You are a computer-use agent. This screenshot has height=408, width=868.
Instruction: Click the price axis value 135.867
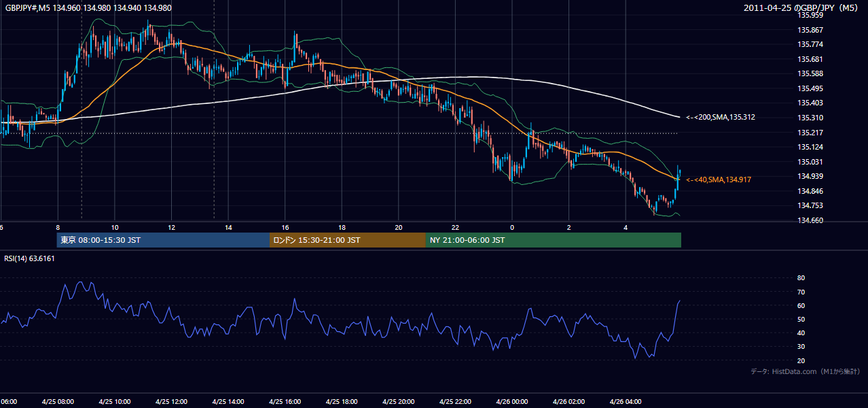811,30
